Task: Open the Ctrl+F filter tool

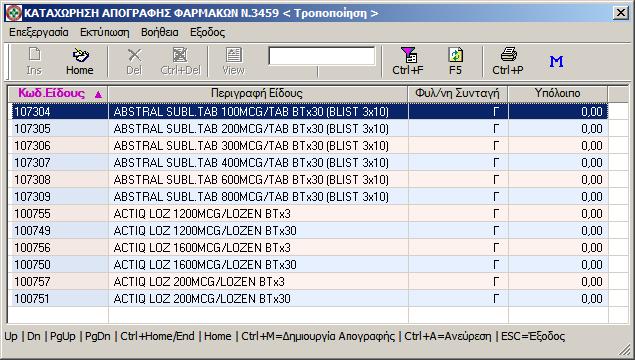Action: [408, 61]
